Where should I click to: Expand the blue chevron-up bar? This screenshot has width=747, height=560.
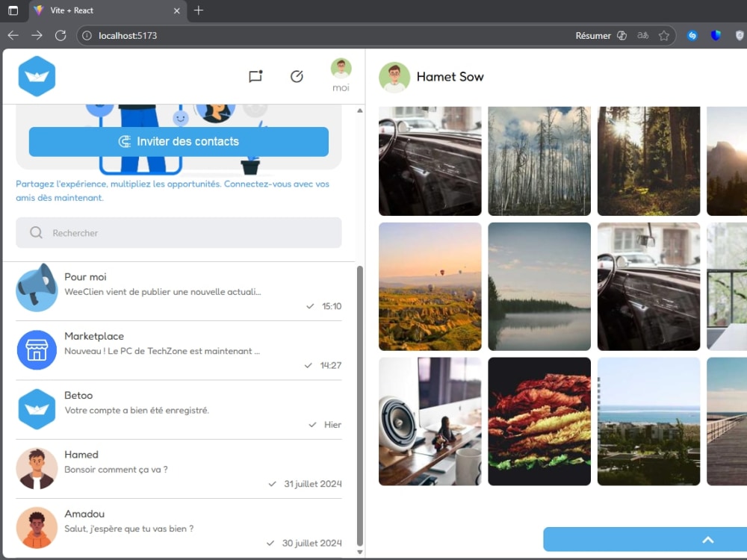pos(645,540)
